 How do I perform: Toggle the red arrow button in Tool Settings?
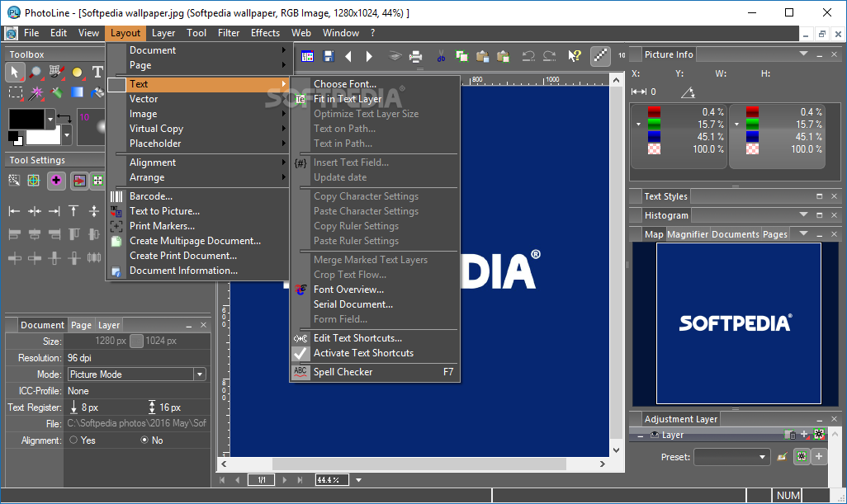pos(79,180)
